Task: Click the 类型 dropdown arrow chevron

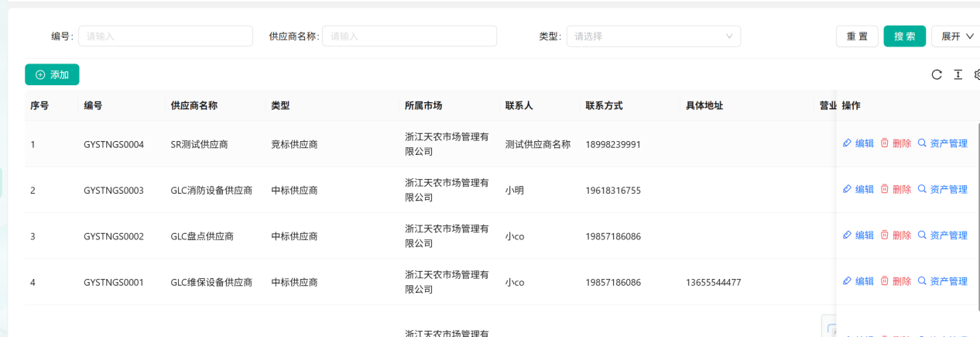Action: [x=729, y=36]
